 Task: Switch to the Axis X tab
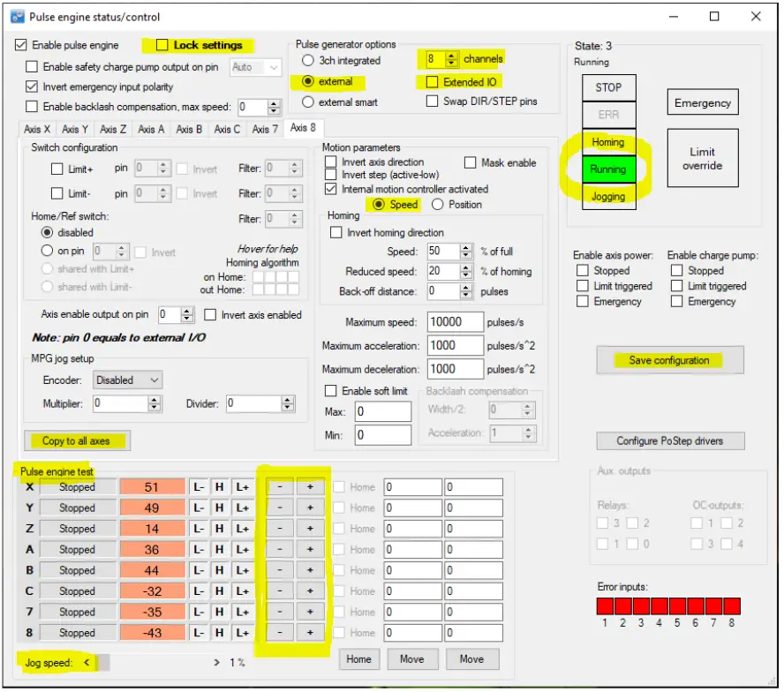tap(36, 130)
